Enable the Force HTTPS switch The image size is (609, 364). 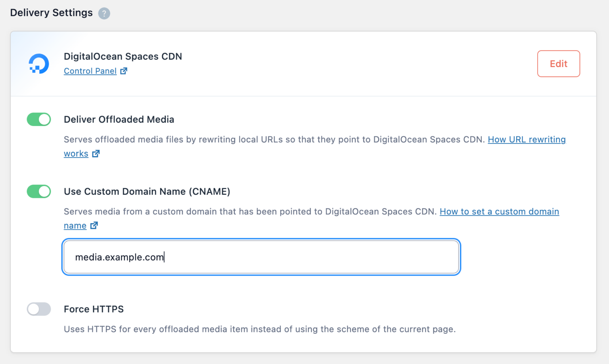[x=38, y=309]
